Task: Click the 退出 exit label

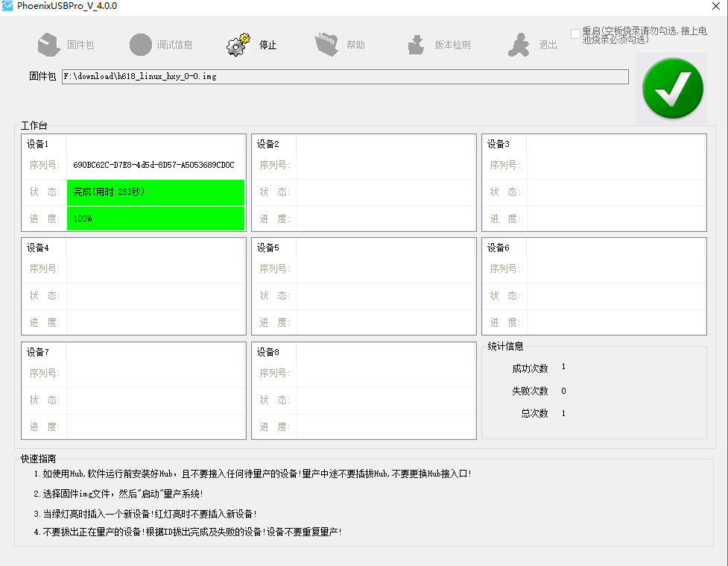Action: coord(548,45)
